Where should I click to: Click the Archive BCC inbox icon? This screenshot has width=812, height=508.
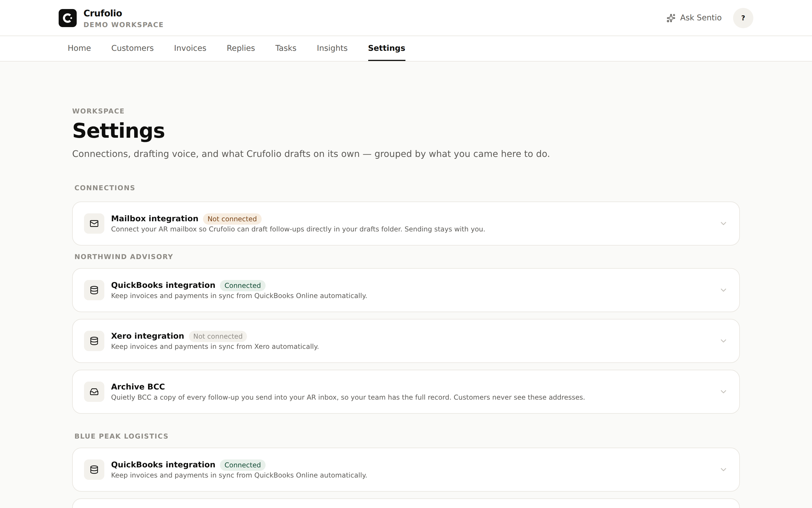(94, 391)
